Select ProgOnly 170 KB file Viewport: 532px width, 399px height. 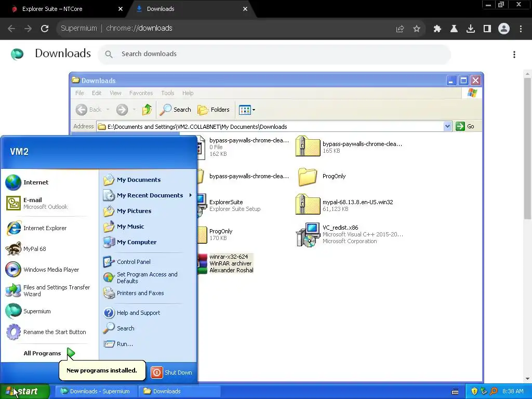pos(215,234)
